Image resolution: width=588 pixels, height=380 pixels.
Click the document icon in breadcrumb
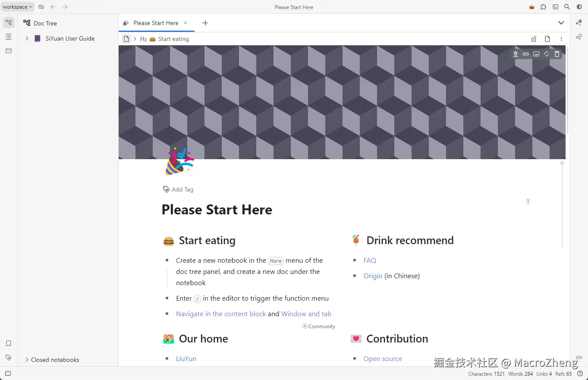pyautogui.click(x=126, y=39)
